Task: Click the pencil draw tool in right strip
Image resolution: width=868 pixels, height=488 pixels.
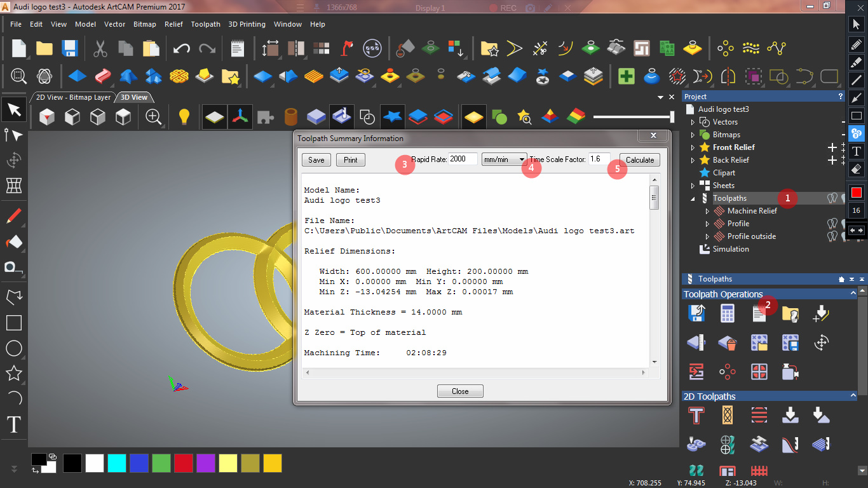Action: click(x=857, y=44)
